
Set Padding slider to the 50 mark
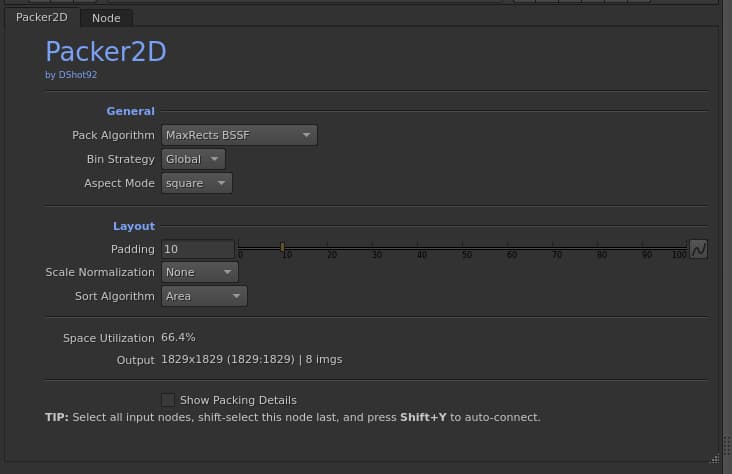[463, 247]
